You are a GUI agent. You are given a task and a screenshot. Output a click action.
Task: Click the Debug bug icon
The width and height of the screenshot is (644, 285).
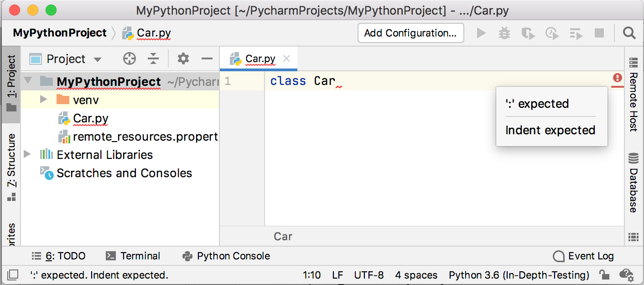(x=504, y=33)
